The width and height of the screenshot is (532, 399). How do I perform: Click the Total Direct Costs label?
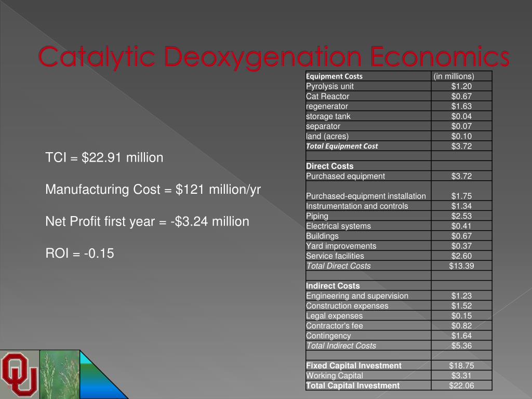click(338, 266)
